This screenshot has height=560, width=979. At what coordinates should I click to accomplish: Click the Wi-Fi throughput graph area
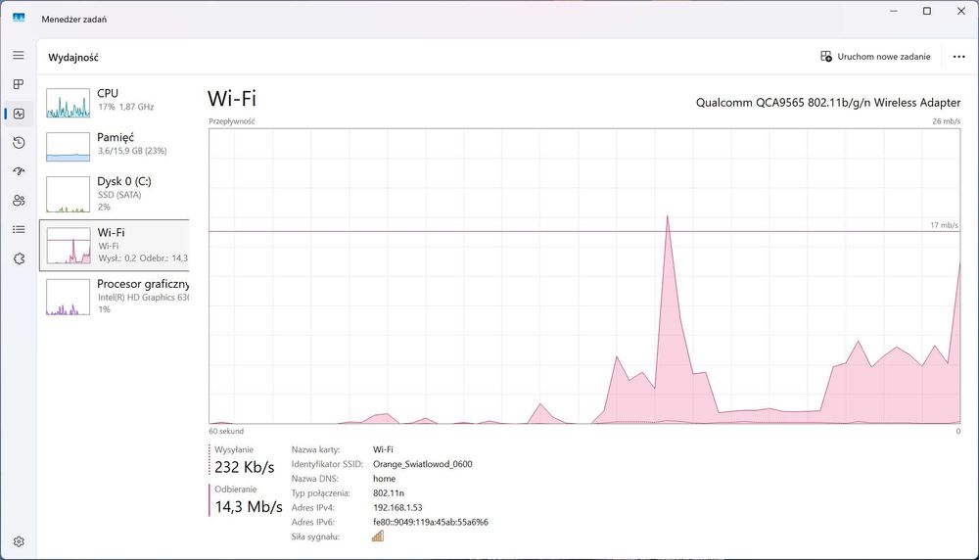point(584,276)
